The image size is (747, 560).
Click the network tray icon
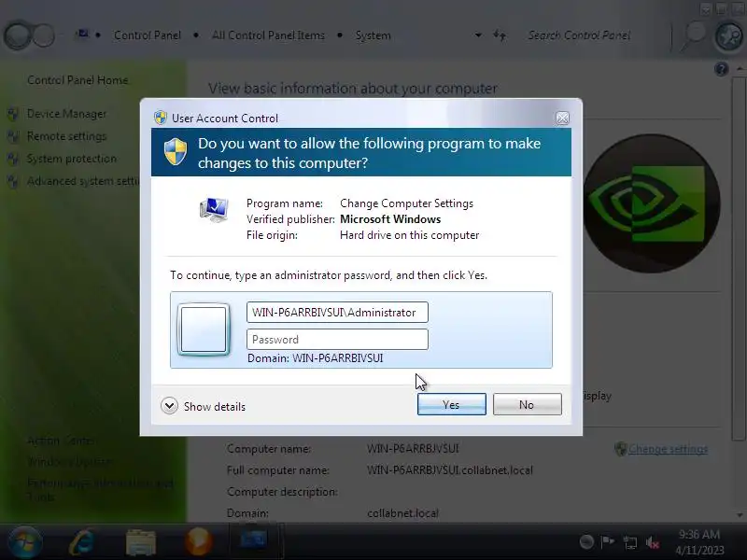[x=629, y=542]
